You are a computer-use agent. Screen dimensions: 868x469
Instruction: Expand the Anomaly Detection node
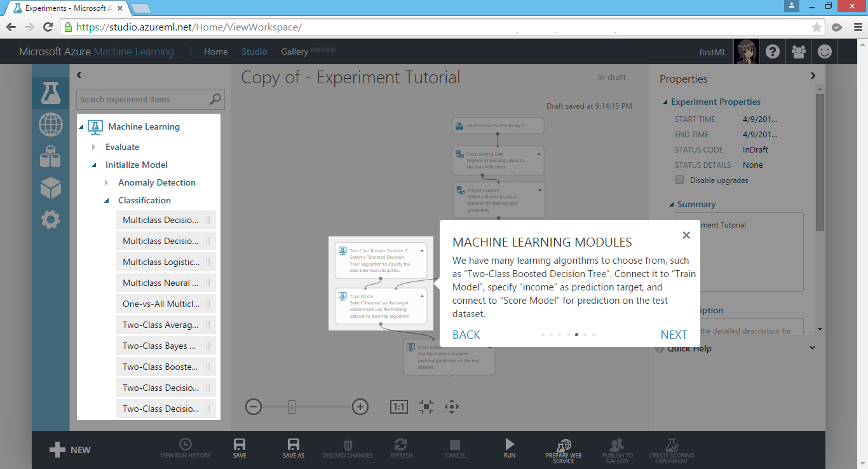(107, 182)
